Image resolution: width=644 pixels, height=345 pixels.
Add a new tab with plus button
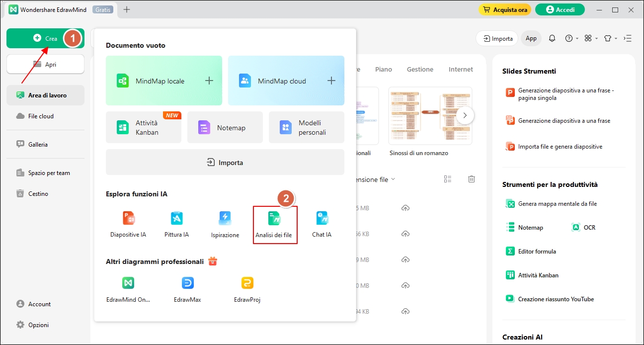pos(127,9)
